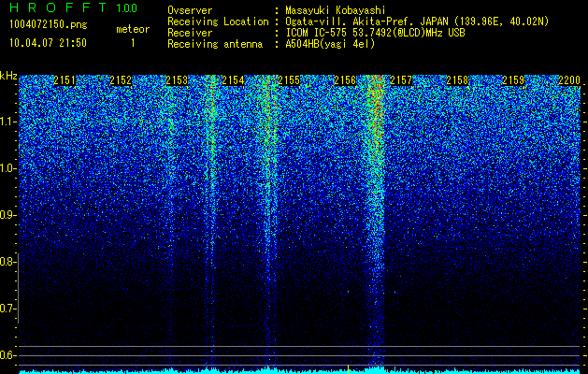Click the meteor count value 1
The width and height of the screenshot is (588, 374).
(x=133, y=43)
